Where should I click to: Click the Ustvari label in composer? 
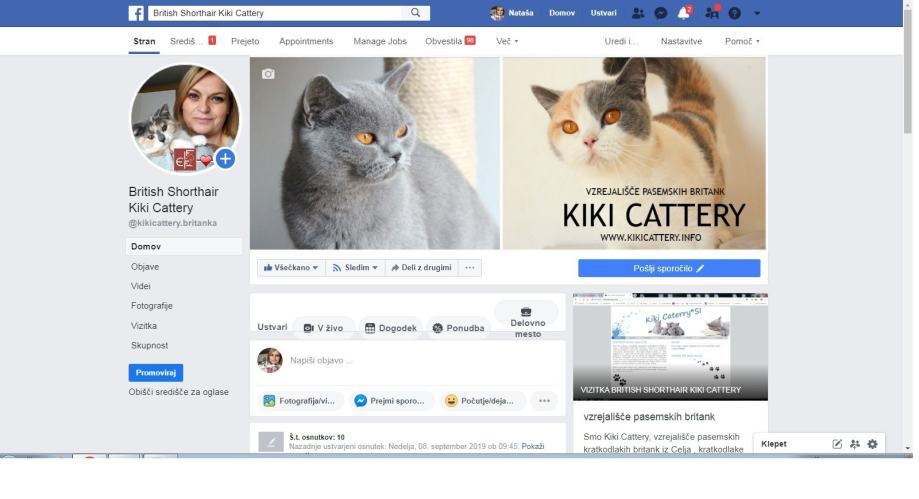[272, 327]
